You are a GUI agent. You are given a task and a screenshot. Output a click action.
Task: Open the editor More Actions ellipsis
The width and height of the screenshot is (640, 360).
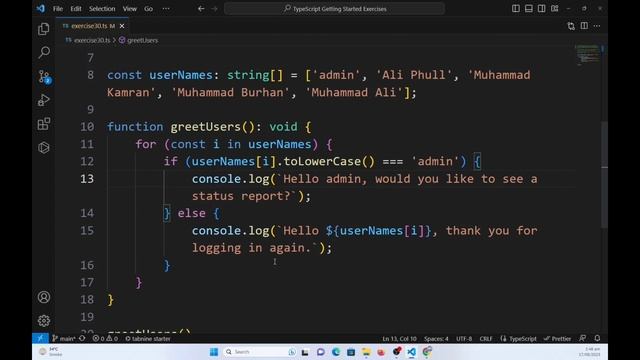(597, 26)
